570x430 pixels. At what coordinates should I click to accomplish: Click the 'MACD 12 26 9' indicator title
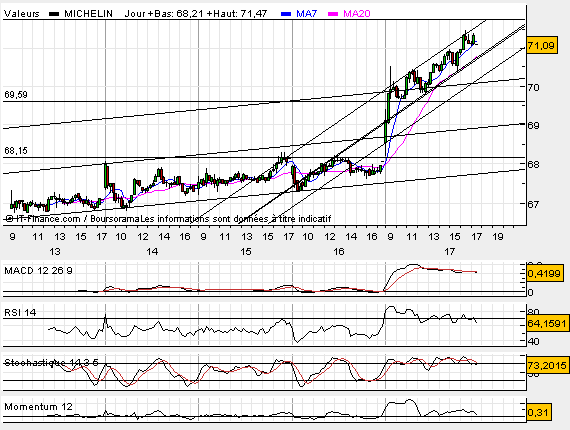pyautogui.click(x=38, y=271)
